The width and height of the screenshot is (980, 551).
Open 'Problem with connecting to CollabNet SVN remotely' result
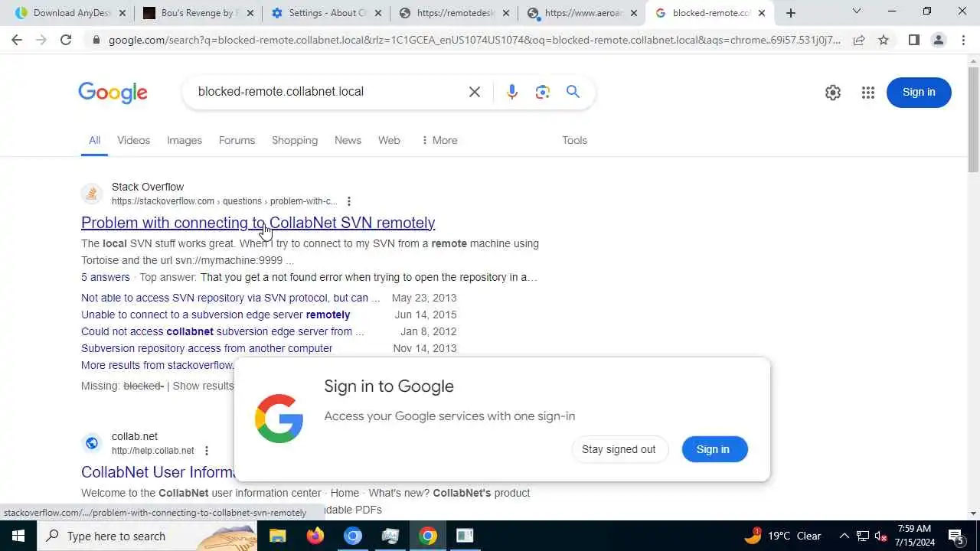tap(258, 223)
